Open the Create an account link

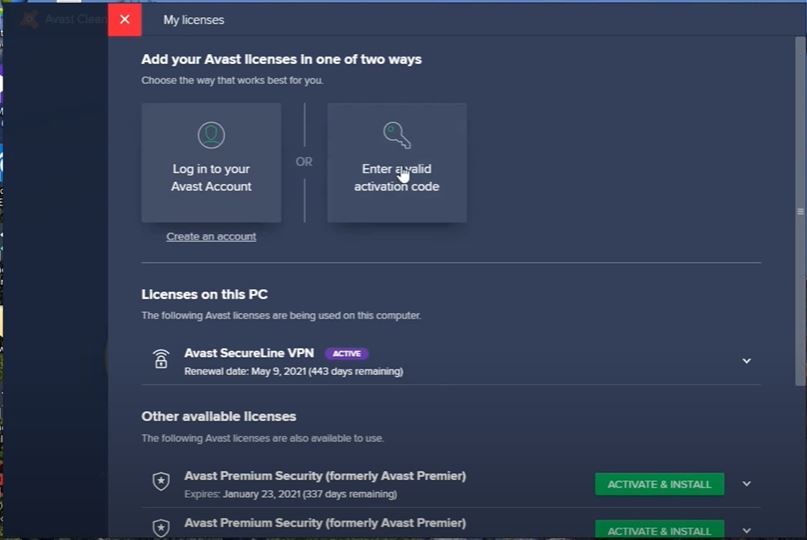211,236
